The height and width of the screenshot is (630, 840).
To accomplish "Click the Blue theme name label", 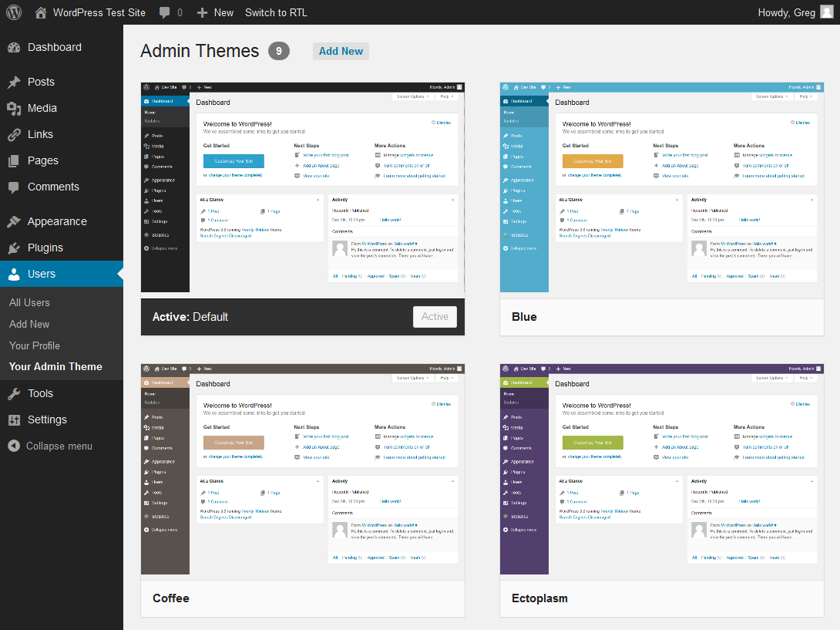I will pyautogui.click(x=524, y=317).
